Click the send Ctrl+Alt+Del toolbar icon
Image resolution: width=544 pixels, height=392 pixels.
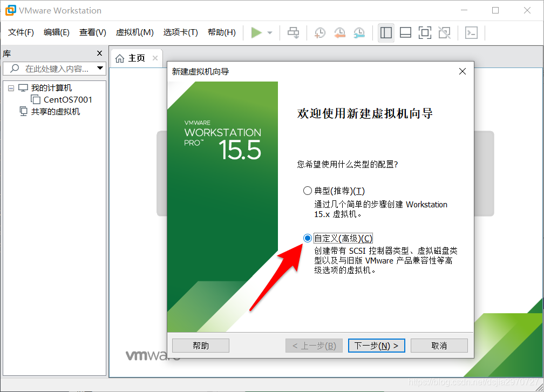[293, 32]
